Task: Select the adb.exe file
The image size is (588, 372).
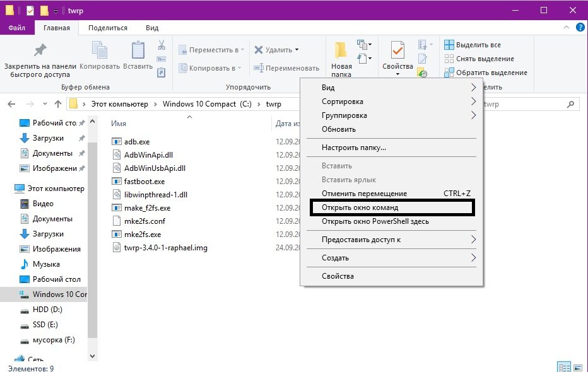Action: [137, 142]
